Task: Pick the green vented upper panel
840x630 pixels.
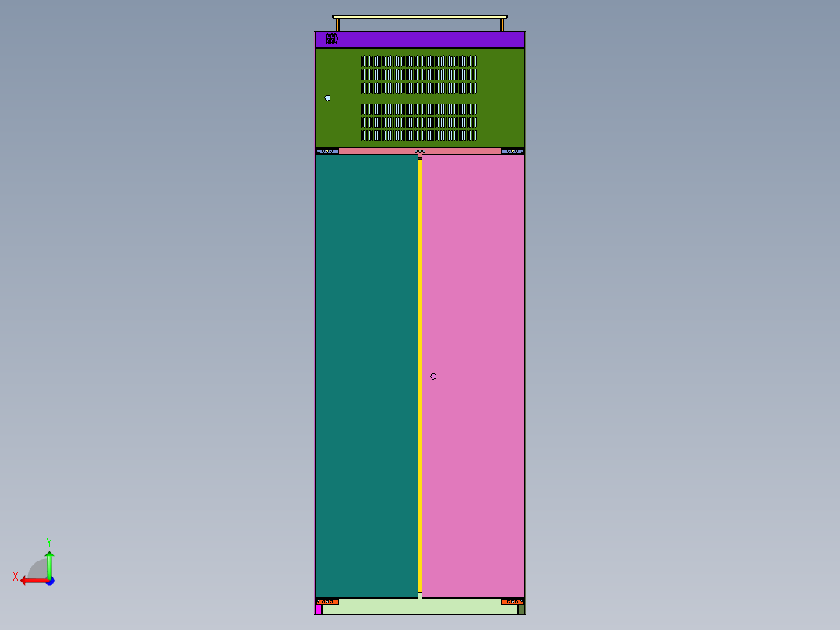Action: pos(420,97)
